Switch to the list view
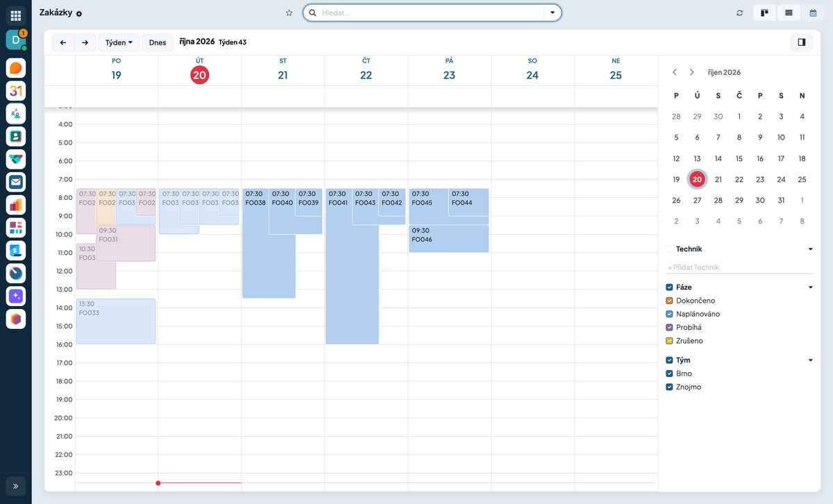Image resolution: width=833 pixels, height=504 pixels. point(789,12)
